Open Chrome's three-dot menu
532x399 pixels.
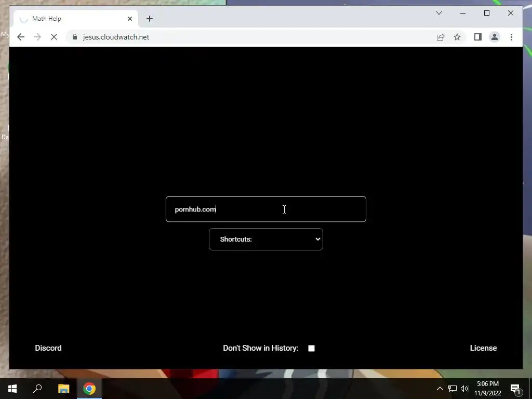coord(511,37)
